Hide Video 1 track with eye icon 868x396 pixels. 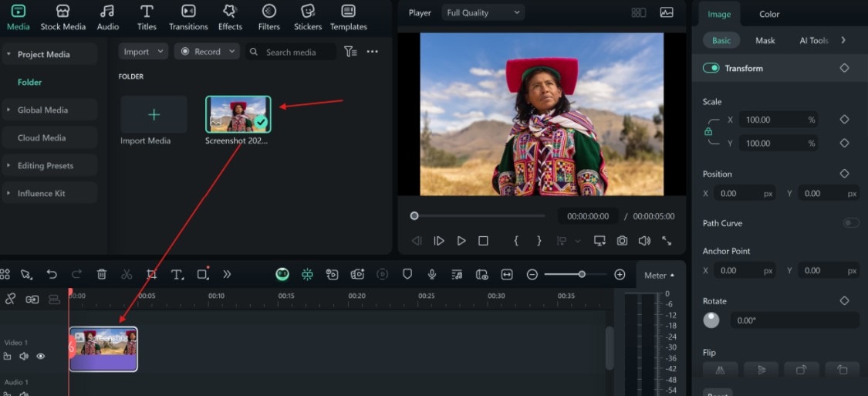click(40, 356)
